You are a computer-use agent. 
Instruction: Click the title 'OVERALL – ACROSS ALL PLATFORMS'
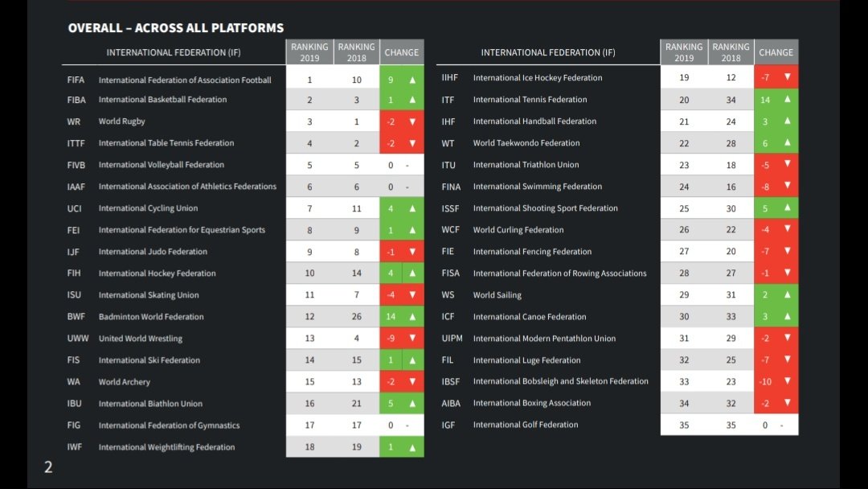point(176,27)
